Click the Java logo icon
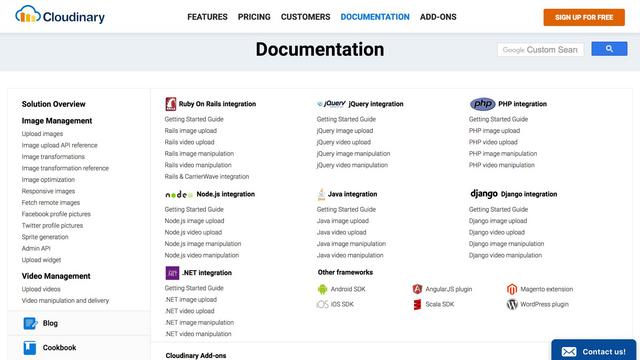Image resolution: width=640 pixels, height=360 pixels. 321,194
